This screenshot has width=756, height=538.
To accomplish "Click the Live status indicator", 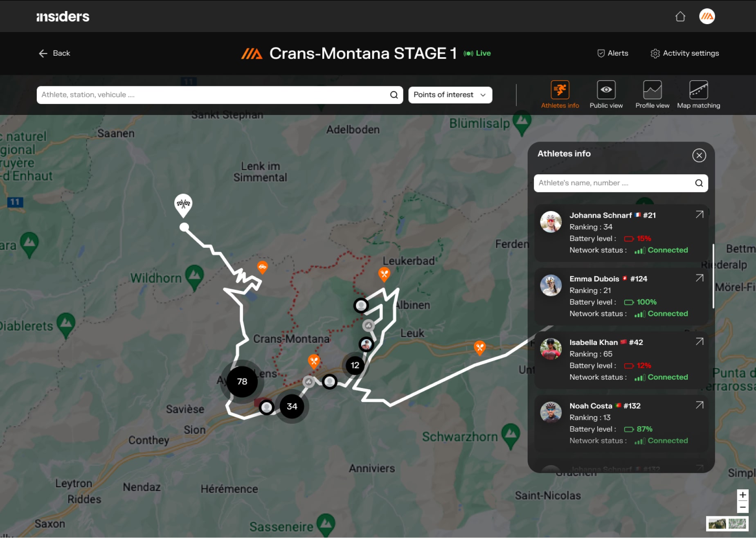I will (x=477, y=53).
